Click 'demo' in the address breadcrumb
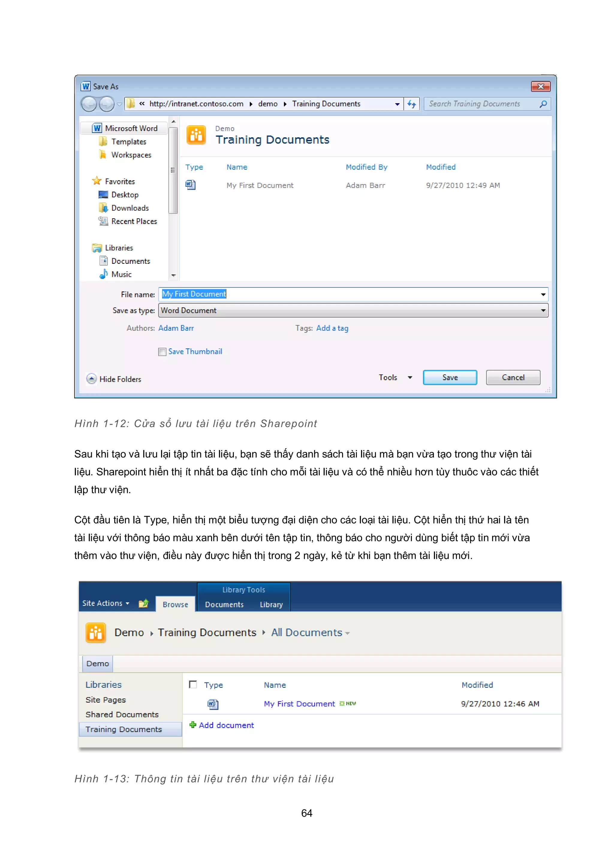The image size is (614, 868). click(268, 104)
